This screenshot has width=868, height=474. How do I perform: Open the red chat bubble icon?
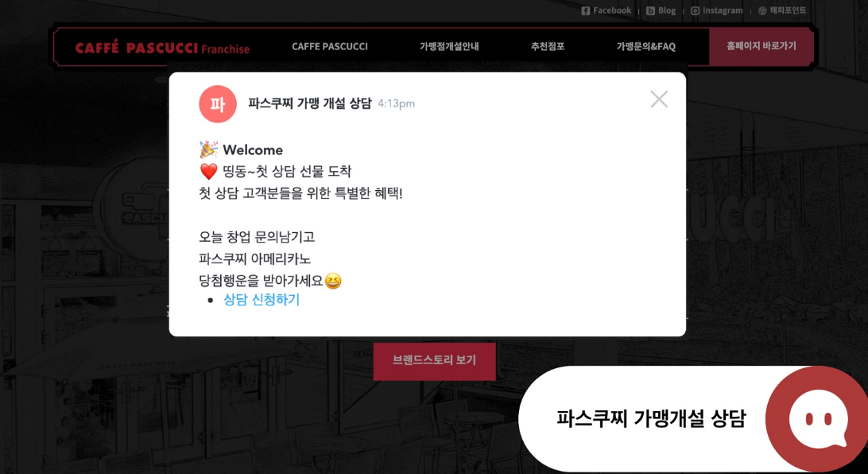(x=818, y=418)
